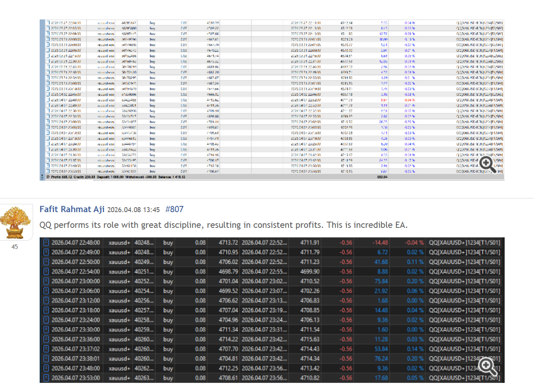Enlarge the light-themed trade history screenshot
The width and height of the screenshot is (534, 392).
(248, 99)
